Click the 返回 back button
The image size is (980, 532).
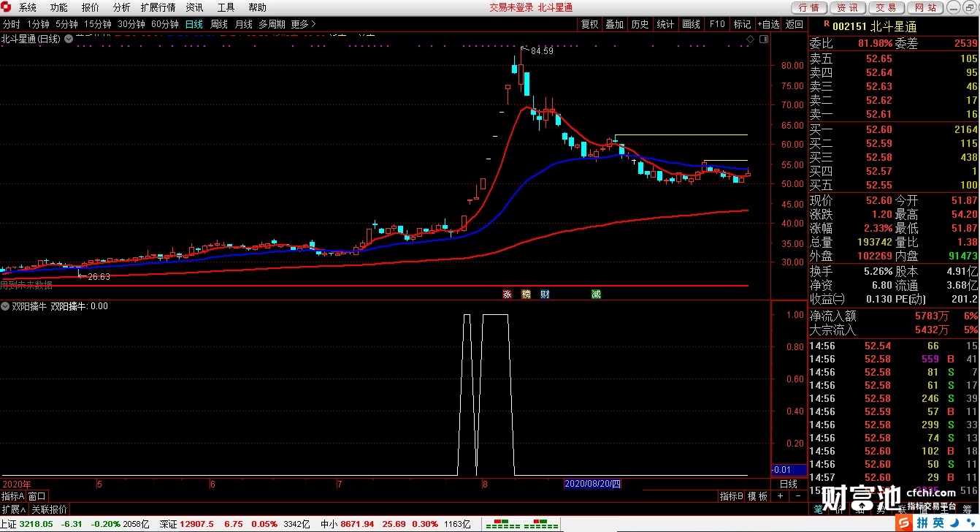point(795,24)
